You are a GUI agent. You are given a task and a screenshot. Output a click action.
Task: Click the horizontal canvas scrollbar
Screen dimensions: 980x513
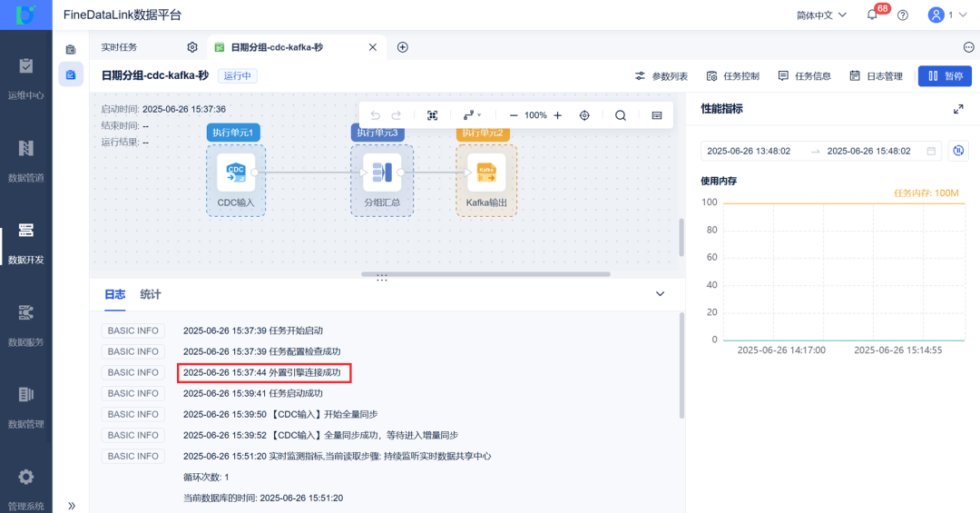pos(485,274)
